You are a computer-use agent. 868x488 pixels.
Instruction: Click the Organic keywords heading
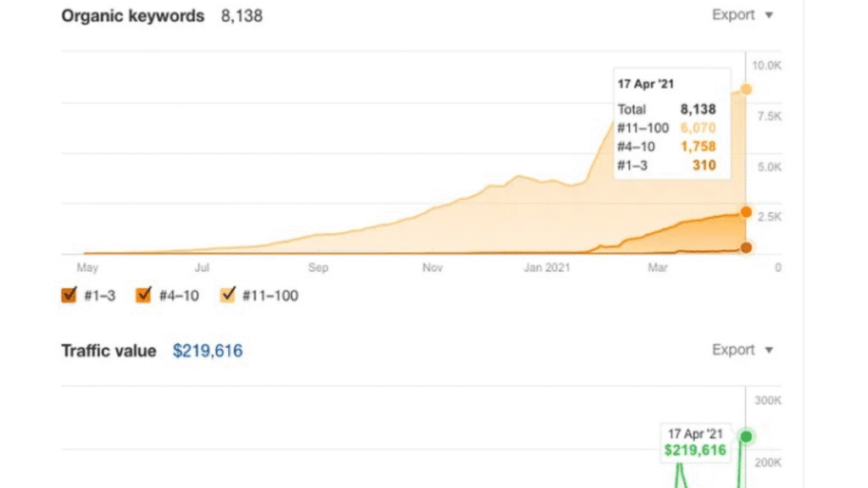coord(133,16)
